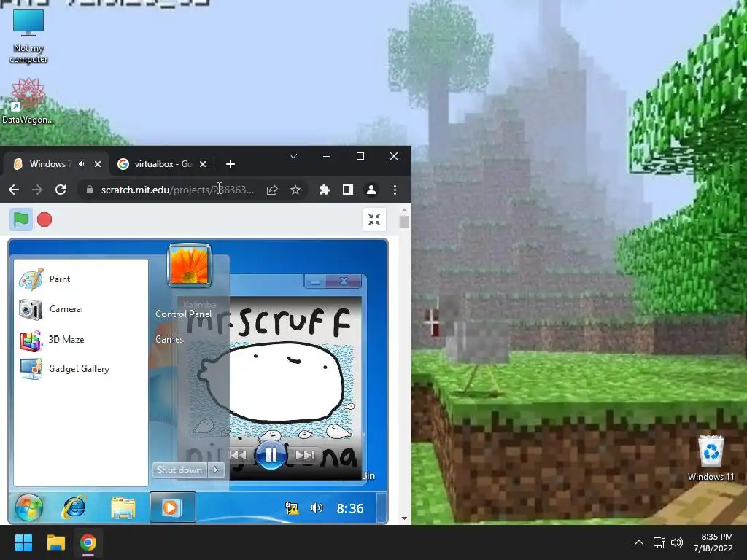This screenshot has width=747, height=560.
Task: Click the scratch.mit.edu address bar
Action: [x=177, y=190]
